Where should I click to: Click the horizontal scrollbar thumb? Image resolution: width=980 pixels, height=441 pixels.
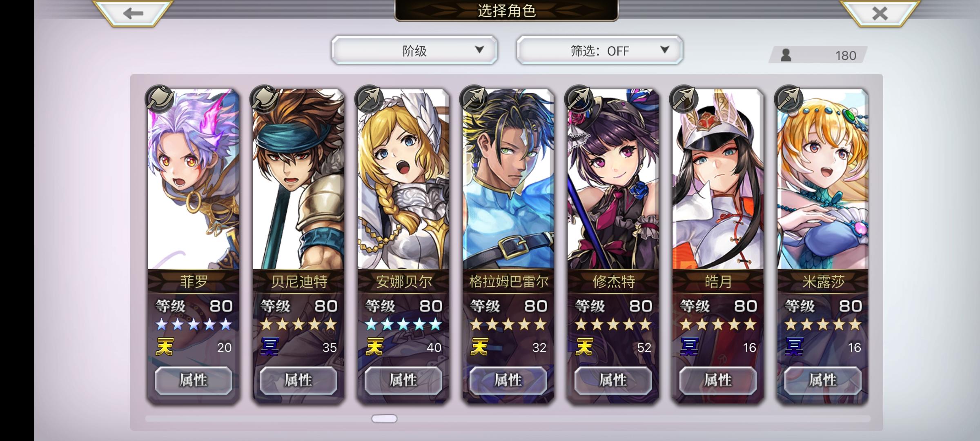(x=384, y=419)
